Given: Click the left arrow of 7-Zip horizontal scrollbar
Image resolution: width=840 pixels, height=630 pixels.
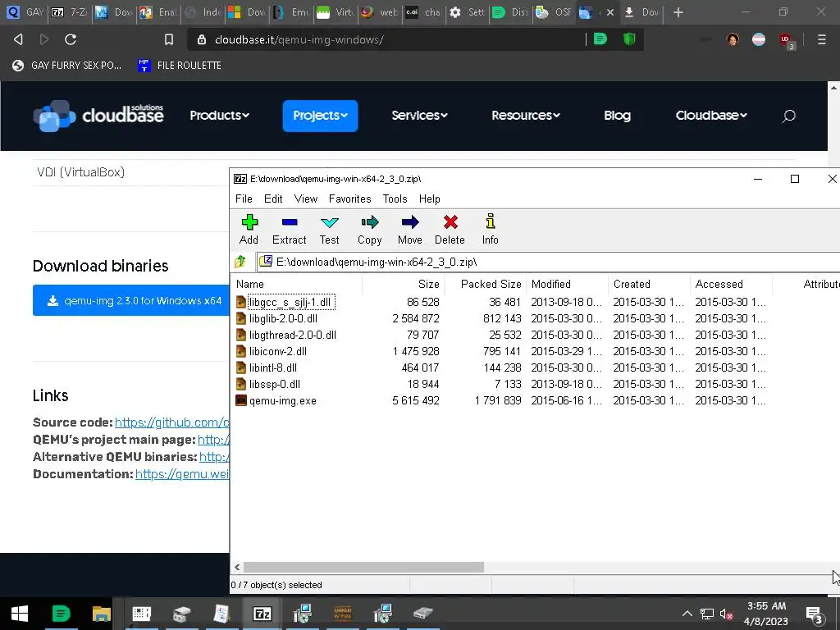Looking at the screenshot, I should pos(237,568).
